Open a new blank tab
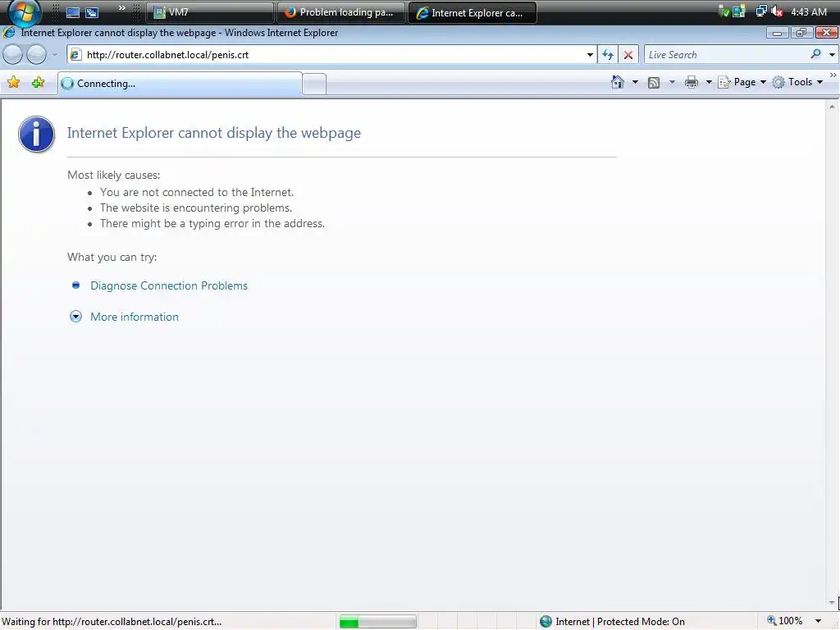 (314, 84)
